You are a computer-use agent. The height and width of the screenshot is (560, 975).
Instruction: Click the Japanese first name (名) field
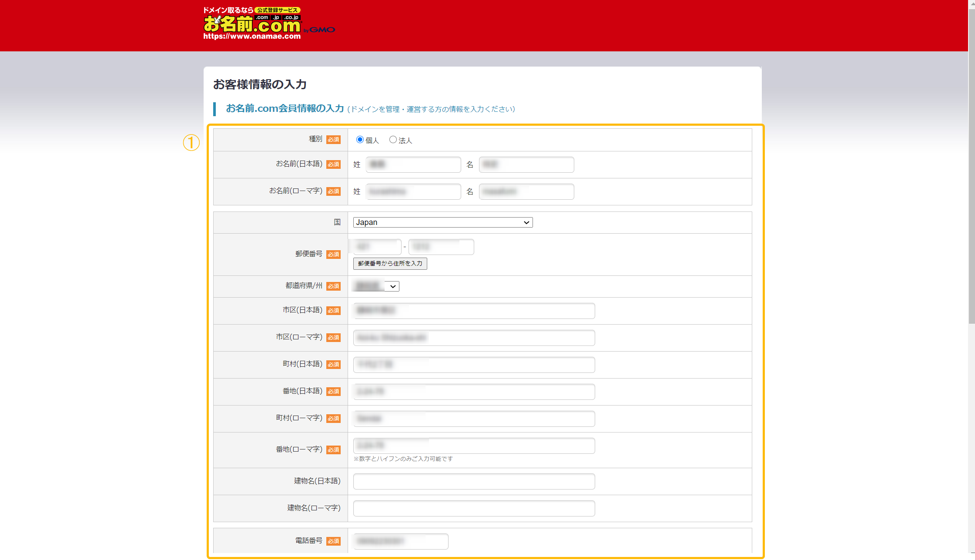(x=526, y=164)
